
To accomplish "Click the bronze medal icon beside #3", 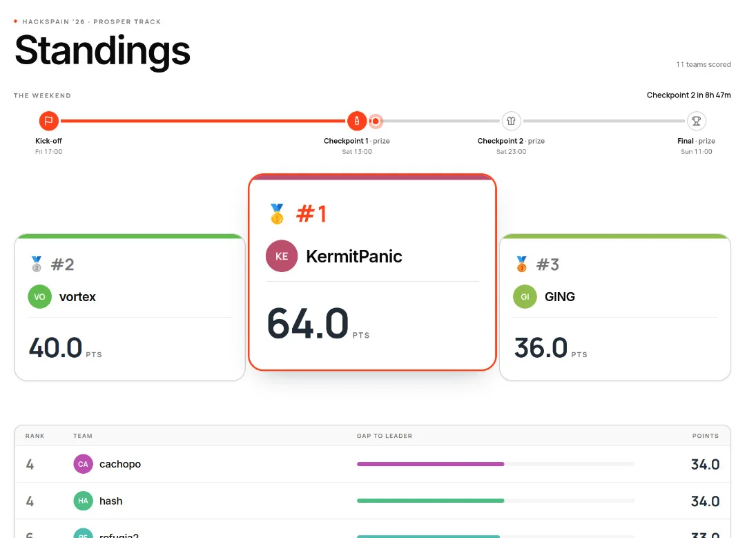I will point(522,264).
